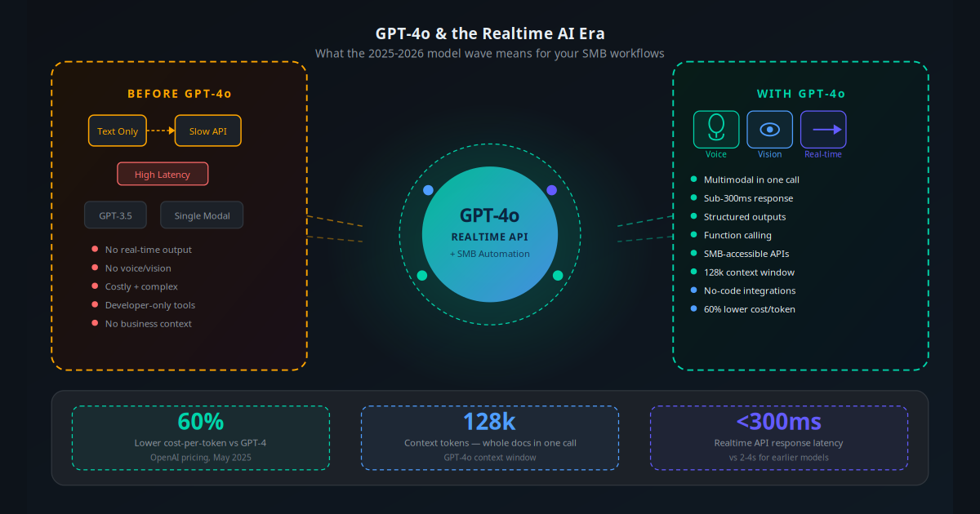Click the 'No voice/vision' bullet text
980x514 pixels.
138,268
